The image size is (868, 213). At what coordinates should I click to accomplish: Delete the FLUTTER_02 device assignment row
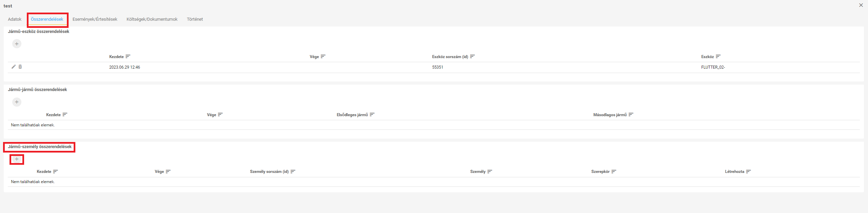coord(20,67)
